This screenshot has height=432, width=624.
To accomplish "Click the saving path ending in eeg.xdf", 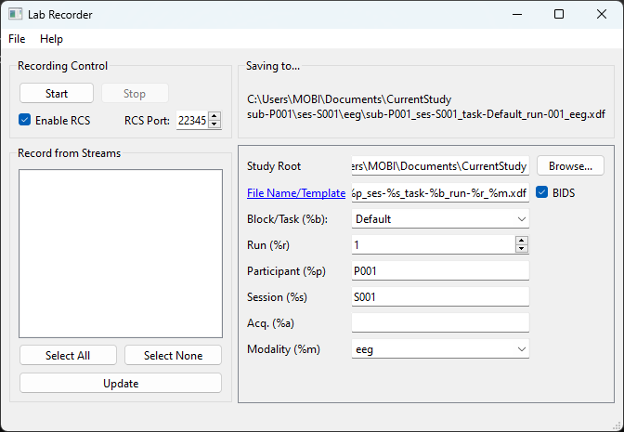I will point(426,115).
